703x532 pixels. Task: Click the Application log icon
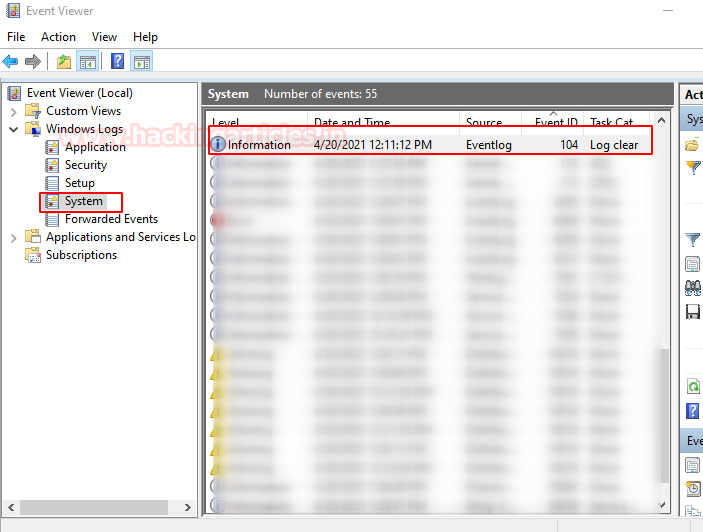tap(52, 147)
